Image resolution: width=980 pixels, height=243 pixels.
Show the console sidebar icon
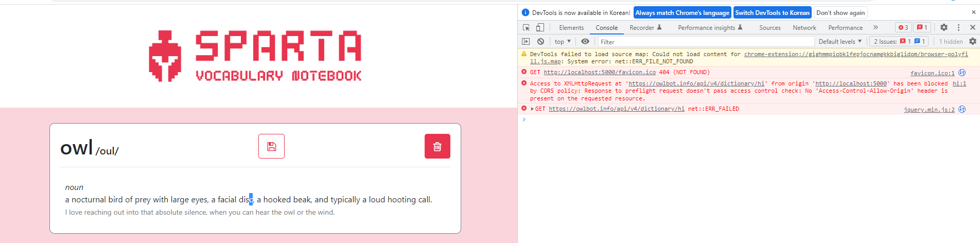coord(526,41)
